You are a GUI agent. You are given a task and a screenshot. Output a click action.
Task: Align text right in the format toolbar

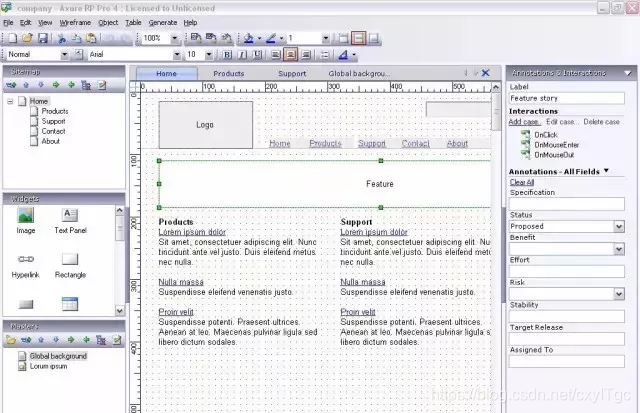[306, 55]
